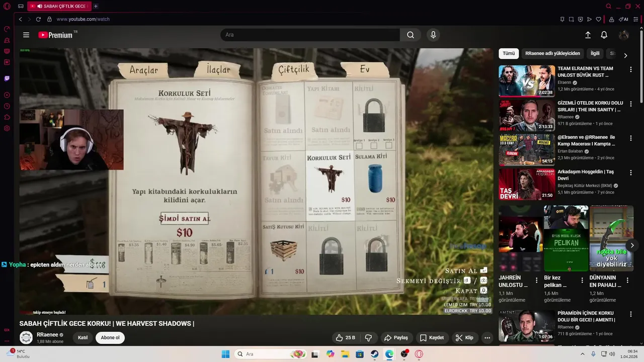Open options for GİZEMLİ OTELDE video
644x362 pixels.
[630, 104]
